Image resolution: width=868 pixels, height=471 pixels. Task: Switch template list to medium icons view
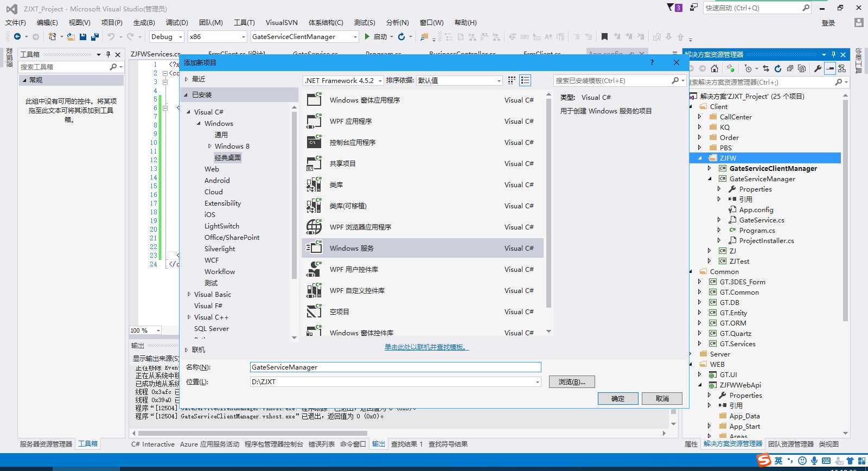click(x=525, y=80)
